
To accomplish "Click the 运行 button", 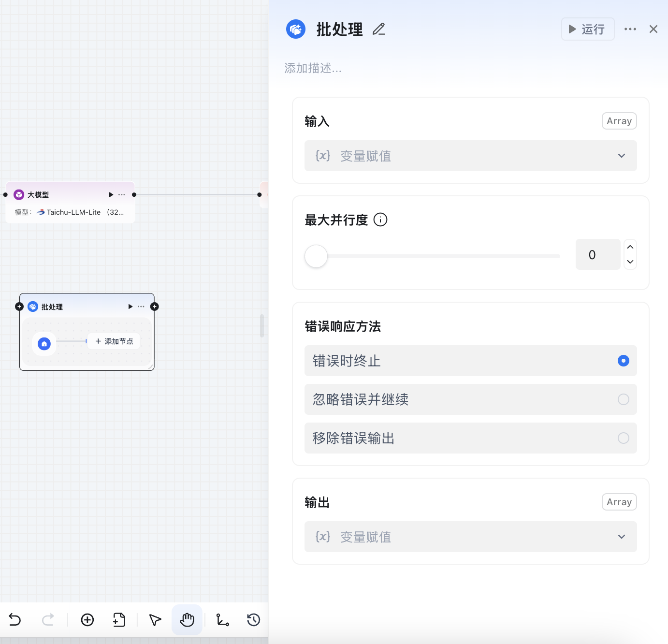I will point(587,29).
